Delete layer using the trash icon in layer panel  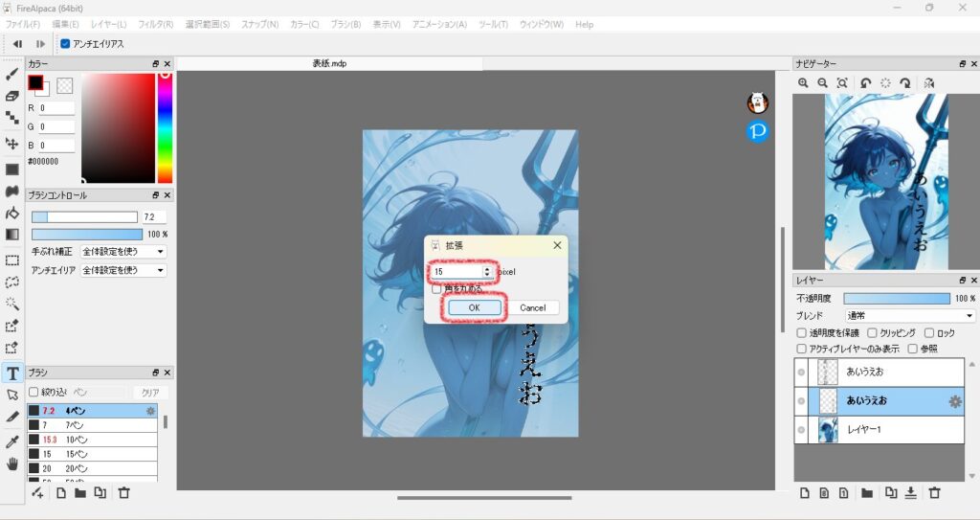pos(935,492)
